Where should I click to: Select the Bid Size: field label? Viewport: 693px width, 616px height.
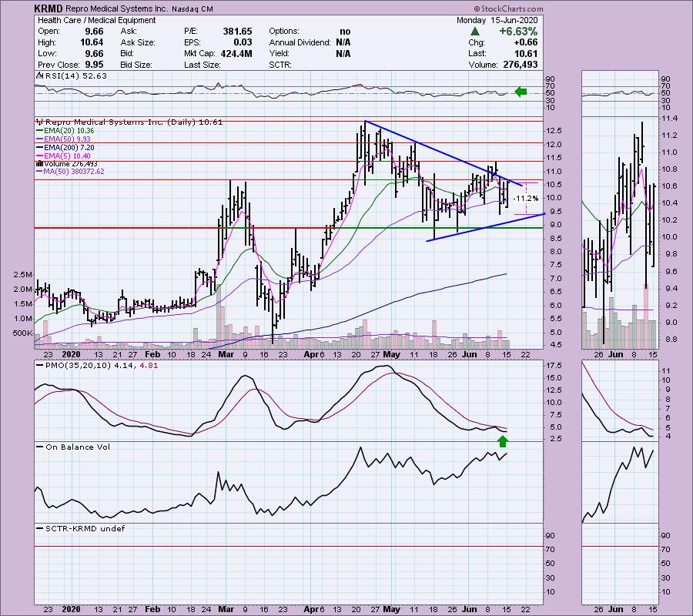[x=136, y=65]
